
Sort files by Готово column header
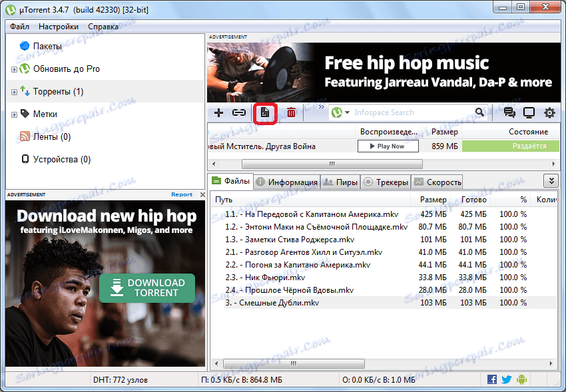click(x=470, y=200)
